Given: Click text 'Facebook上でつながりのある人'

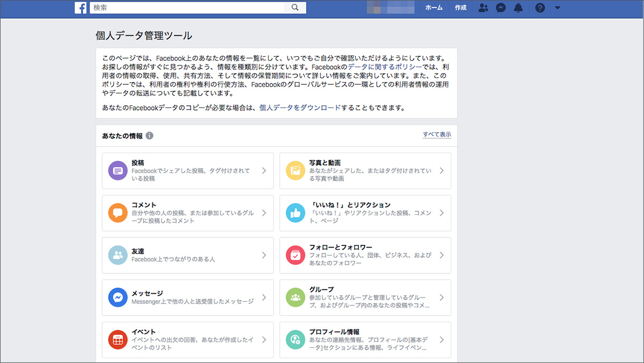Looking at the screenshot, I should (x=173, y=259).
